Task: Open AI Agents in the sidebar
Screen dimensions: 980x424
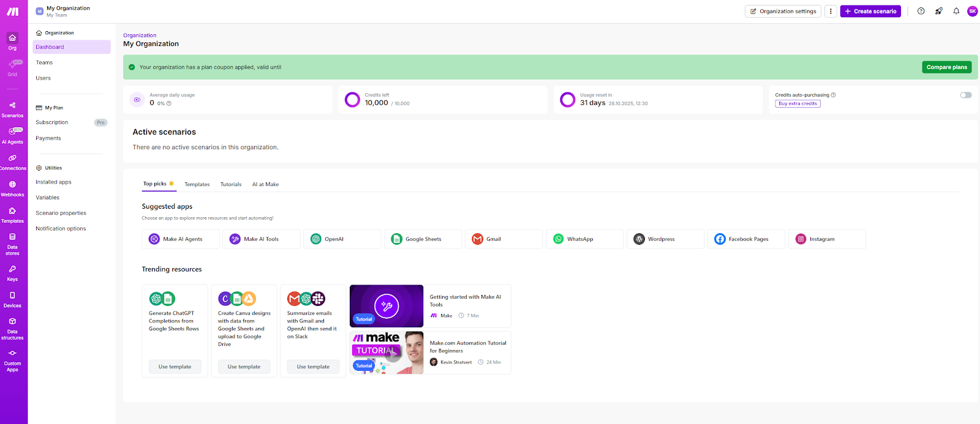Action: coord(12,135)
